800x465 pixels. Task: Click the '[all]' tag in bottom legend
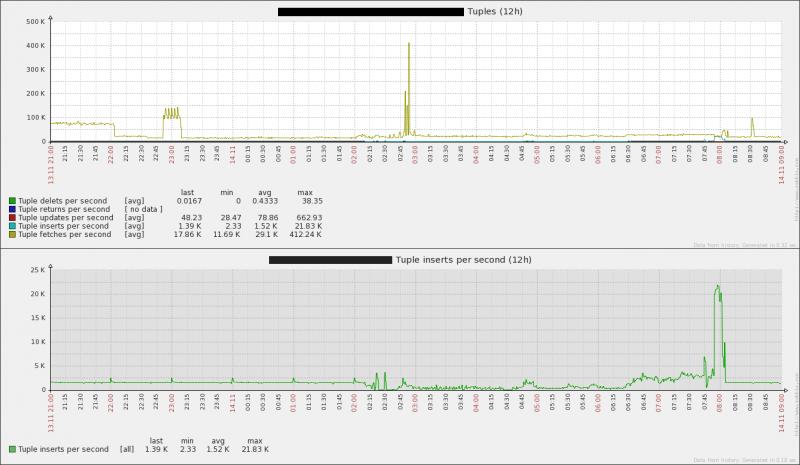127,449
